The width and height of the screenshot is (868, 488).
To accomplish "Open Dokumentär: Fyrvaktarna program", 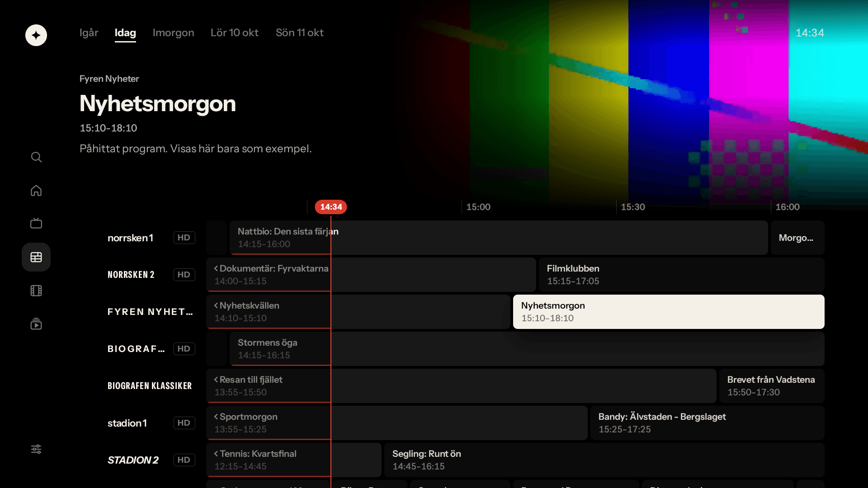I will coord(371,275).
